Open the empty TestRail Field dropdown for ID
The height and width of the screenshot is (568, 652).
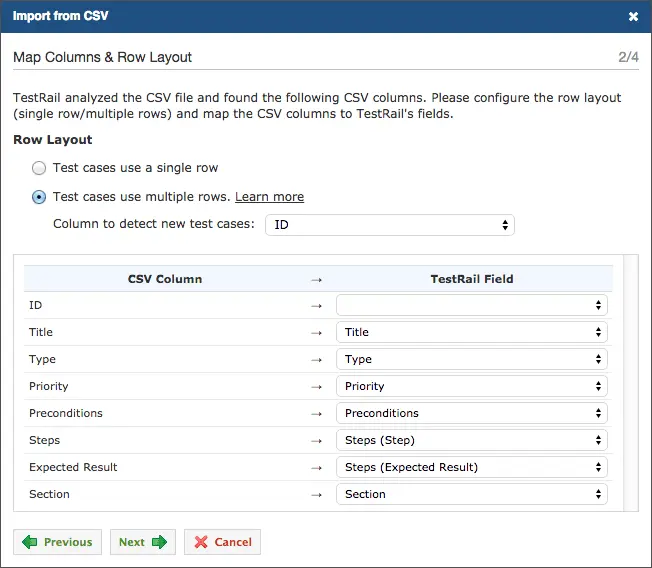click(472, 305)
